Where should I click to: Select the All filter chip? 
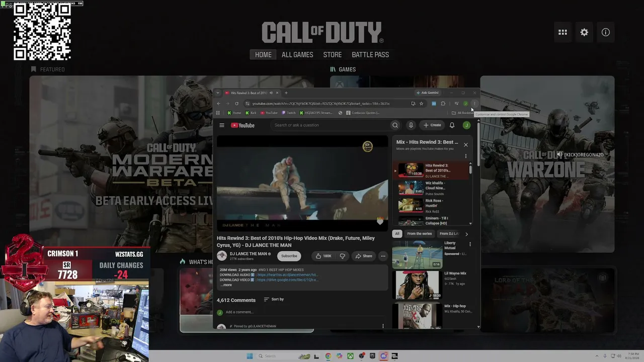coord(397,234)
